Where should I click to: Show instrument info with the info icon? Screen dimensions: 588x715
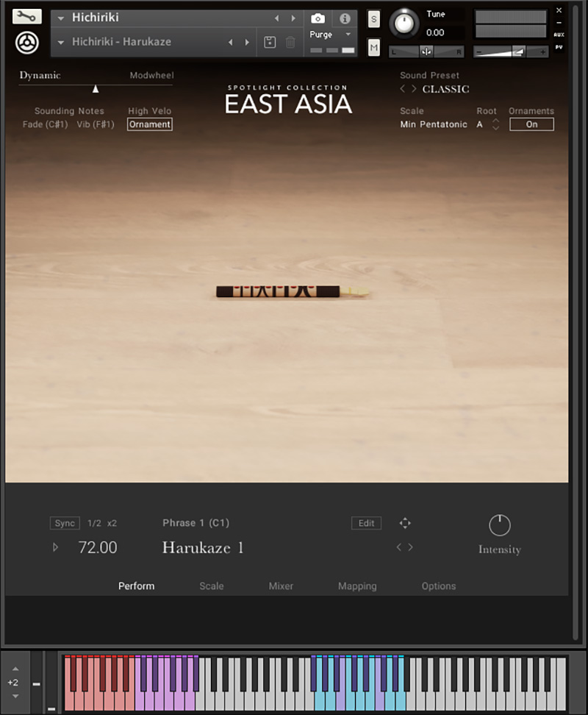pos(345,18)
